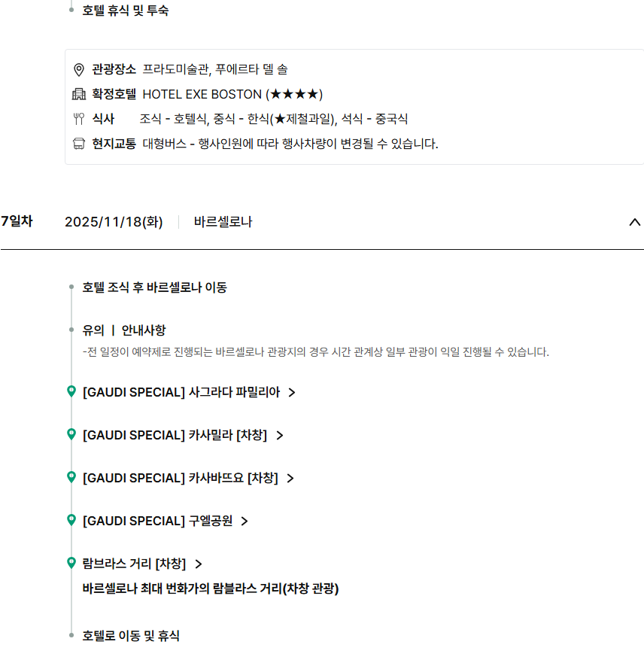Viewport: 644px width, 666px height.
Task: Expand the 카사밀라 [차창] details arrow
Action: (x=280, y=435)
